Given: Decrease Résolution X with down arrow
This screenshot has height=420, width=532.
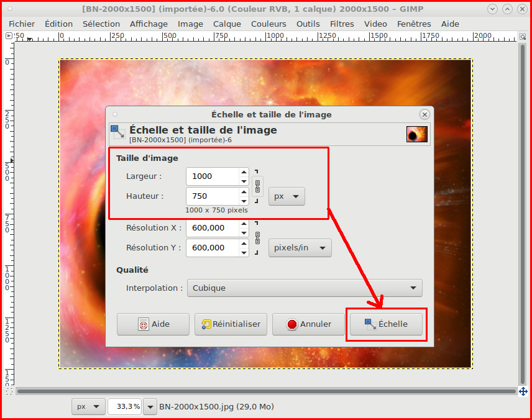Looking at the screenshot, I should point(244,233).
